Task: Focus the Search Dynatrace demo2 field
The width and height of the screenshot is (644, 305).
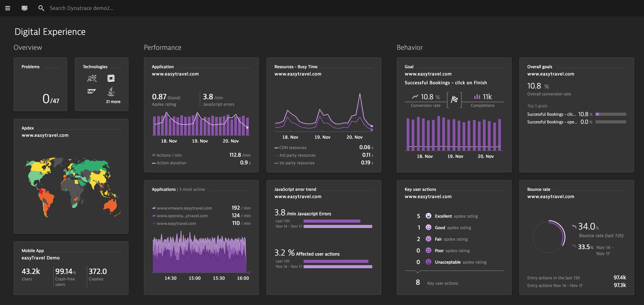Action: pyautogui.click(x=81, y=8)
